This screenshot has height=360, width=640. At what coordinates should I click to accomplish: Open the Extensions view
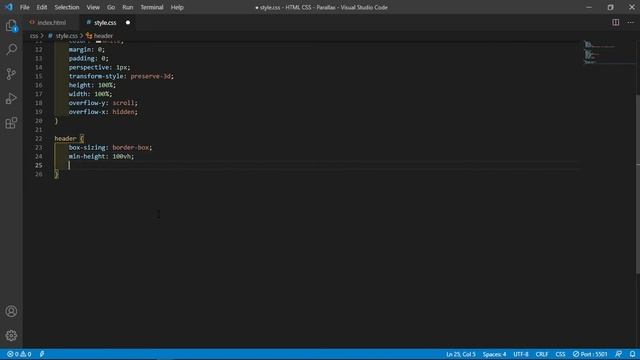(x=11, y=123)
